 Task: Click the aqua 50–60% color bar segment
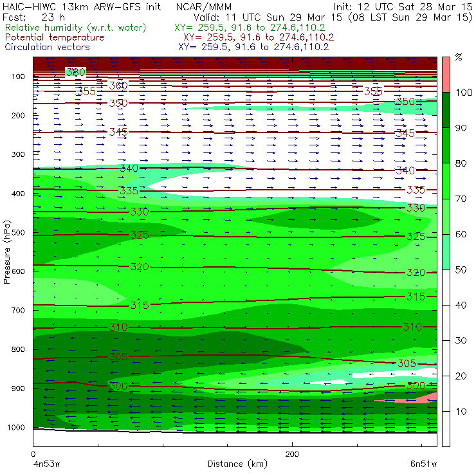pyautogui.click(x=446, y=252)
